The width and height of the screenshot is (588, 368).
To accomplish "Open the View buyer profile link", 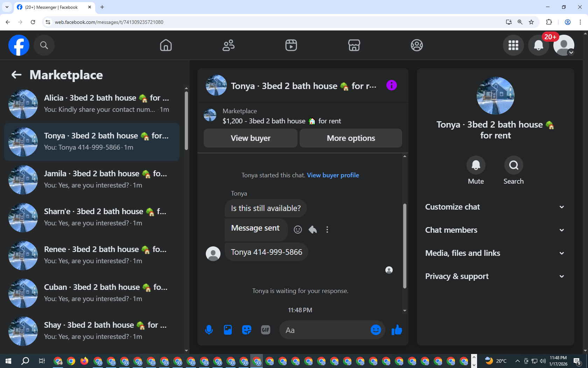I will coord(333,175).
